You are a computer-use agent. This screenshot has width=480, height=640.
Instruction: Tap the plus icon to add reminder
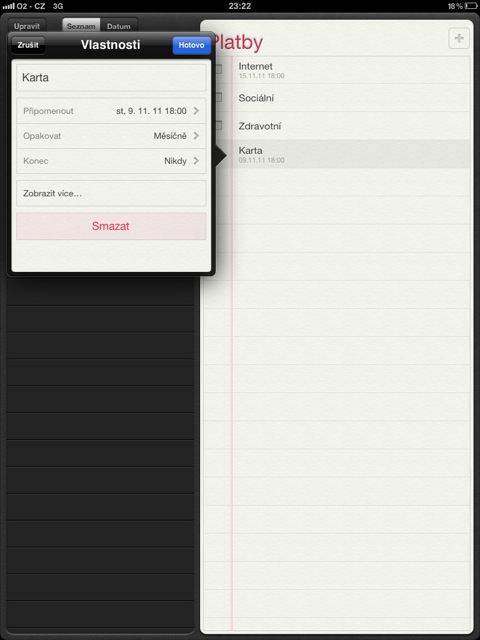(459, 38)
